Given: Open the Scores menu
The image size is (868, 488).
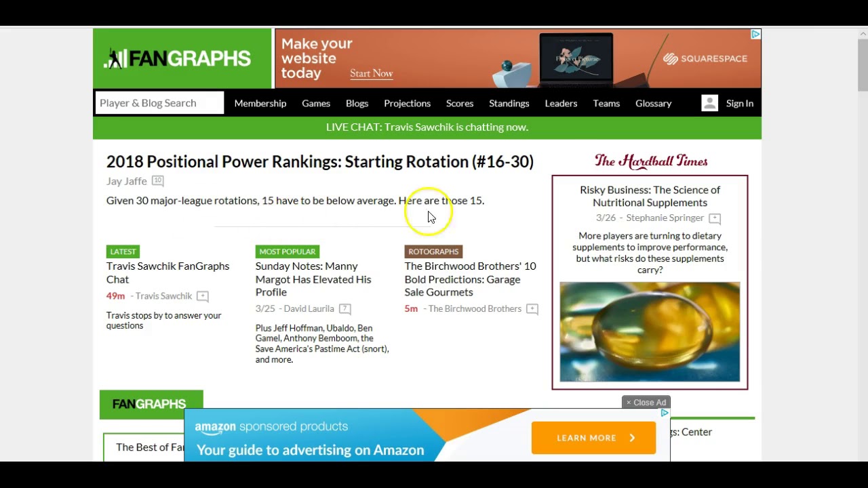Looking at the screenshot, I should click(x=460, y=103).
